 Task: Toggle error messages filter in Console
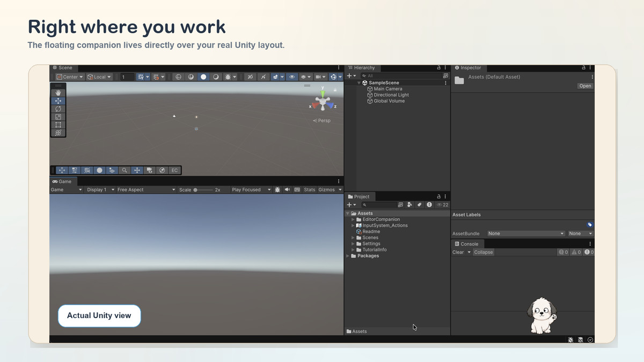tap(589, 252)
